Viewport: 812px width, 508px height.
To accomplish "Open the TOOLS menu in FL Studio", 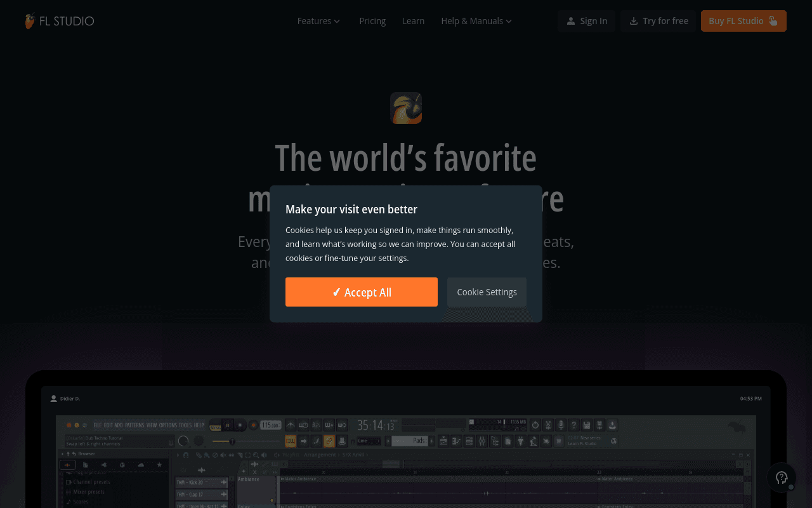I will (x=185, y=425).
